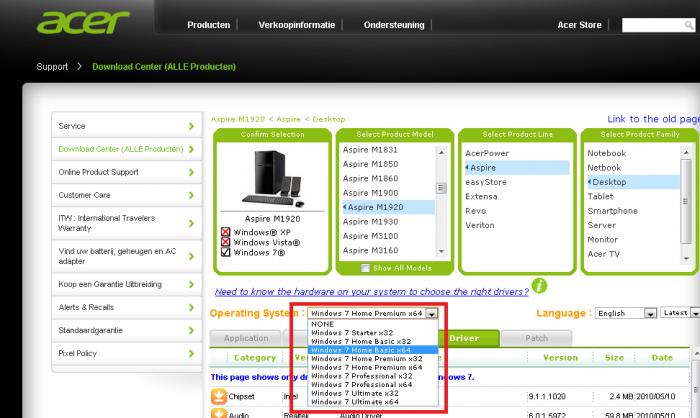Click the search magnifier icon
This screenshot has width=700, height=418.
pos(689,25)
